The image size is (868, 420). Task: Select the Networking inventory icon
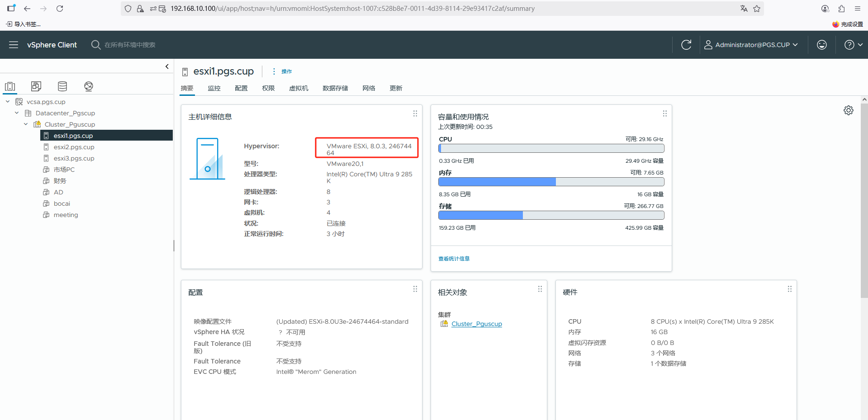89,86
